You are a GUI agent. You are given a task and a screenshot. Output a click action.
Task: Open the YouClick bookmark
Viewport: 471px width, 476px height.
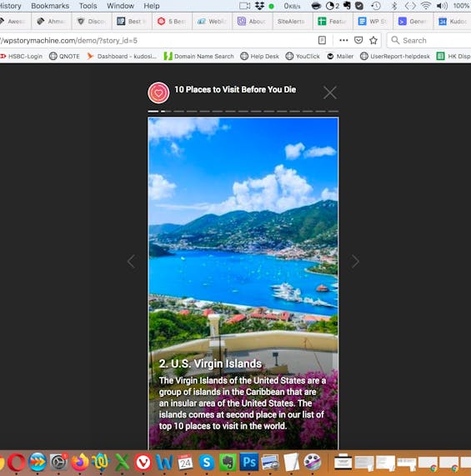point(303,56)
